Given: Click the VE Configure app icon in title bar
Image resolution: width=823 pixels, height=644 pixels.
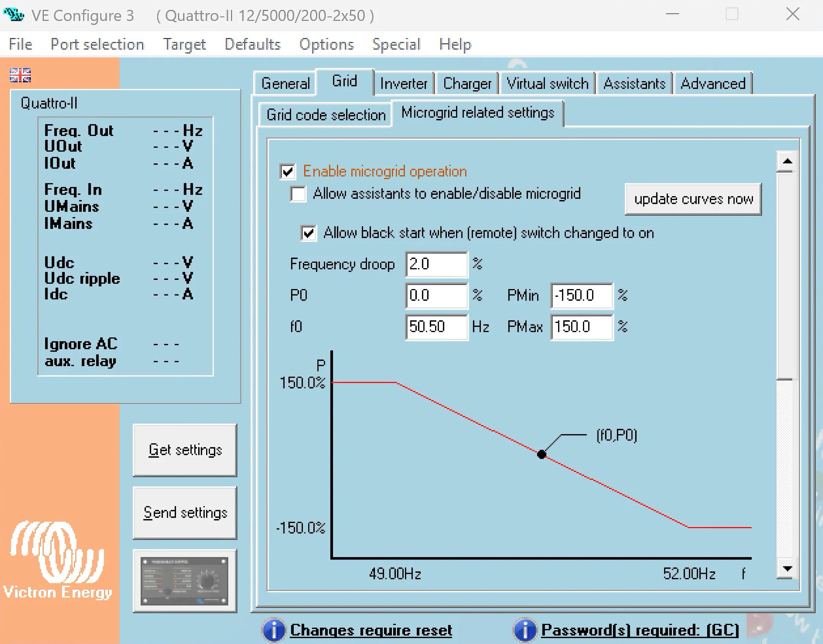Looking at the screenshot, I should tap(14, 15).
